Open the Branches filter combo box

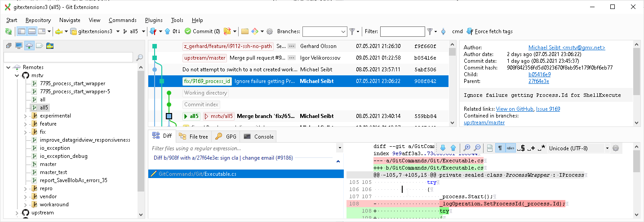click(x=324, y=31)
